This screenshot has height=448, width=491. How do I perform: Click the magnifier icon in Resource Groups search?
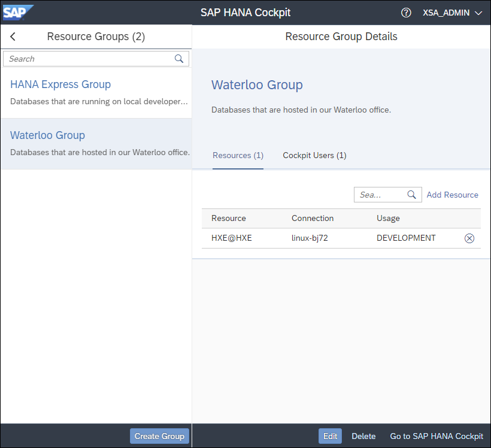click(x=179, y=59)
